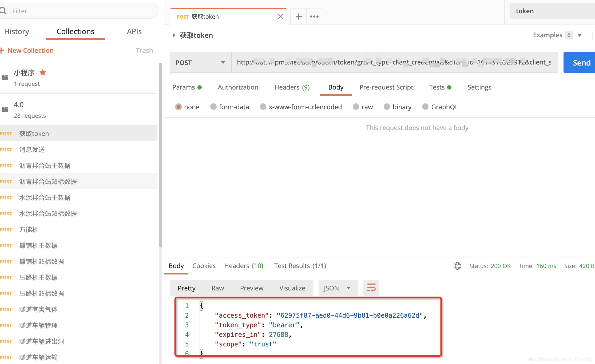
Task: Select the 获取token request in sidebar
Action: pyautogui.click(x=79, y=134)
